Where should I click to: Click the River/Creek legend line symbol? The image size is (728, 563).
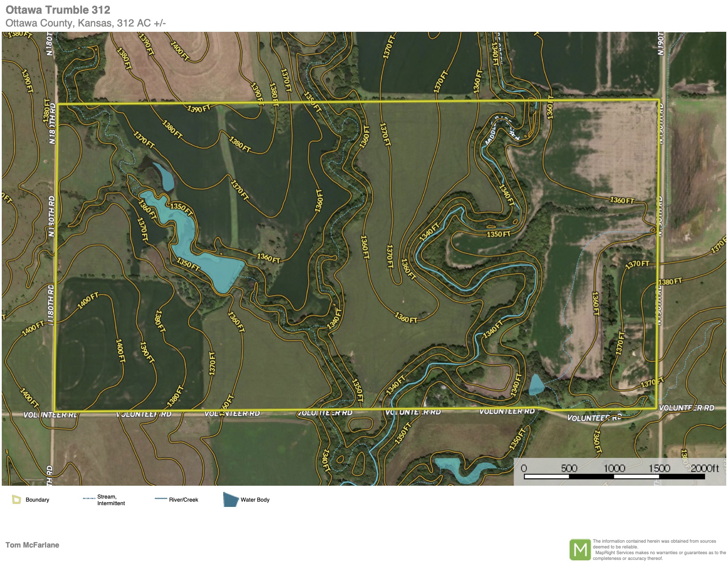[160, 499]
